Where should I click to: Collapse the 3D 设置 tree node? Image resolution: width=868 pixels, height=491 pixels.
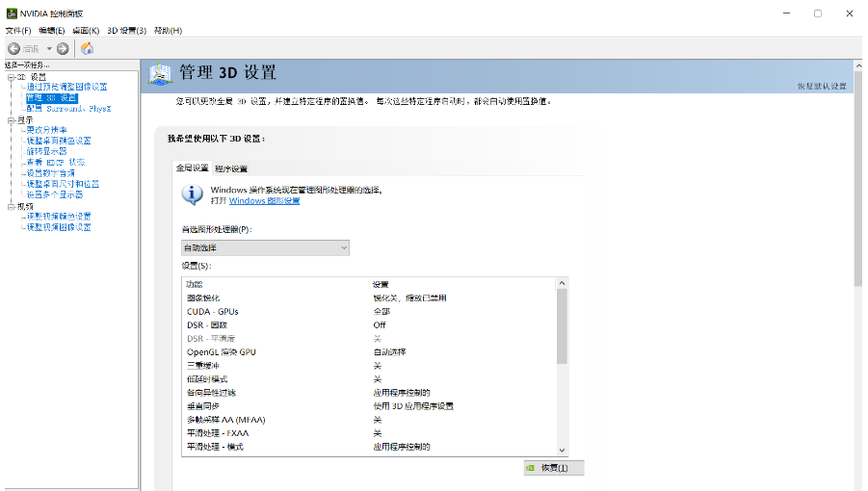click(x=10, y=77)
